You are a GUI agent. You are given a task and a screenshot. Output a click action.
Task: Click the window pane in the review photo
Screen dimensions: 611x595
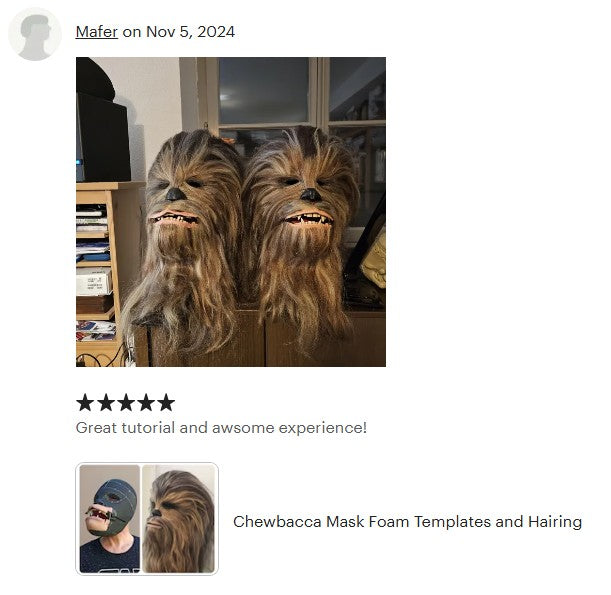[264, 90]
